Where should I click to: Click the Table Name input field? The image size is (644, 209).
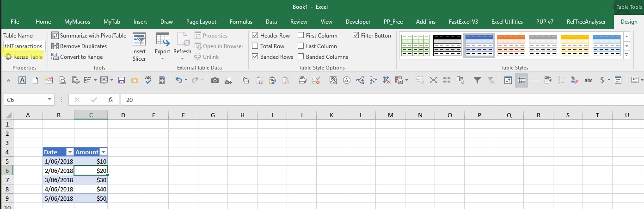point(24,46)
